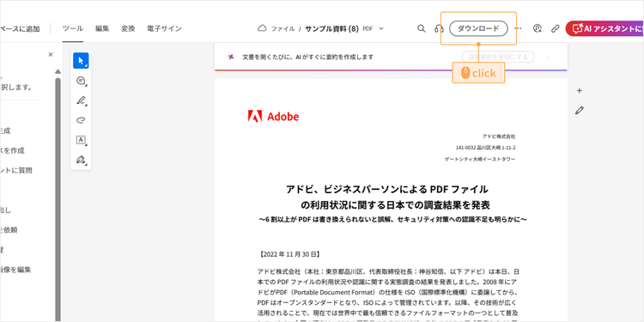Click the paragraph line mentioning Portable Document Format
The image size is (644, 322).
pos(388,293)
